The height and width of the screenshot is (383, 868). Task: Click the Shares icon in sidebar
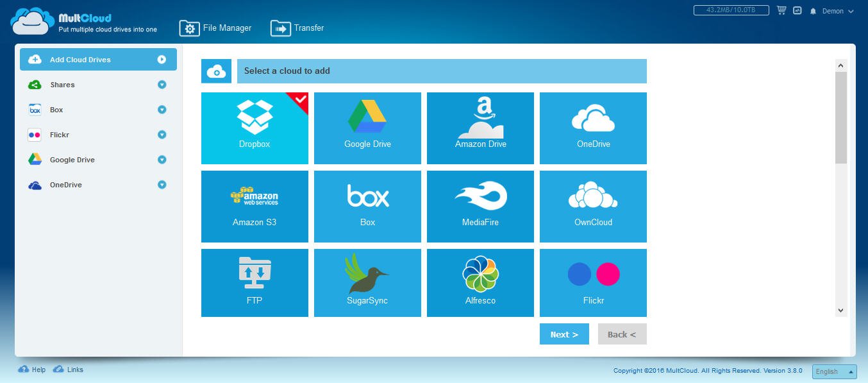[35, 85]
